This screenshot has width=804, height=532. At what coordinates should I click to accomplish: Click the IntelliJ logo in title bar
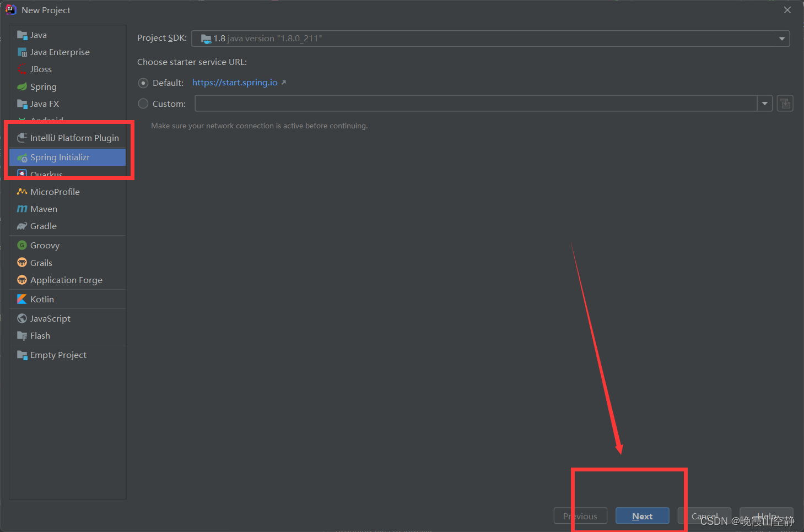[x=11, y=10]
